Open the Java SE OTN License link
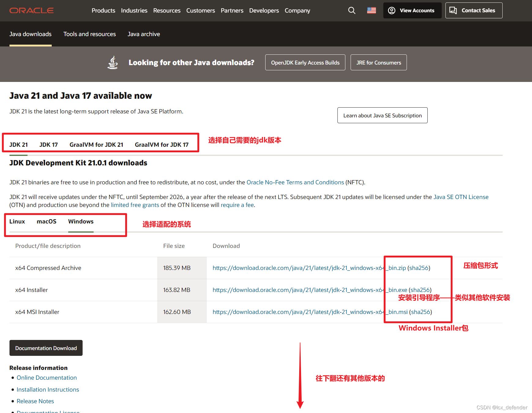Screen dimensions: 532x413 point(461,197)
